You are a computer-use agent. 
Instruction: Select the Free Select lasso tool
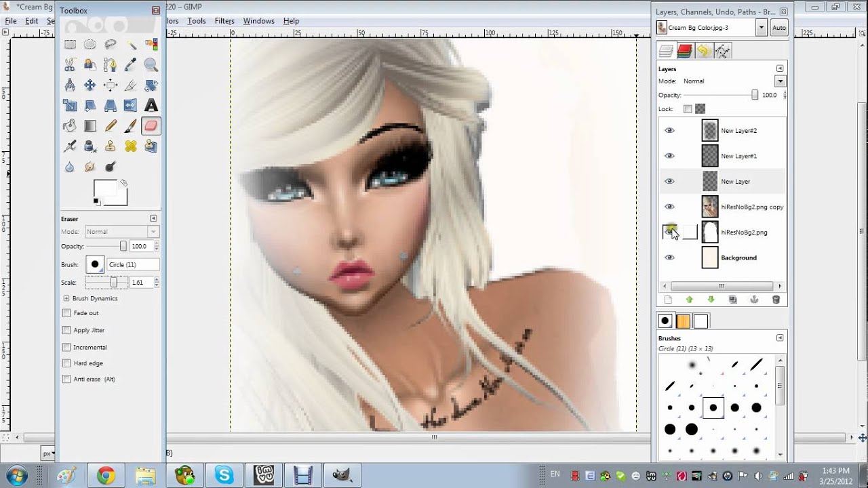click(111, 45)
